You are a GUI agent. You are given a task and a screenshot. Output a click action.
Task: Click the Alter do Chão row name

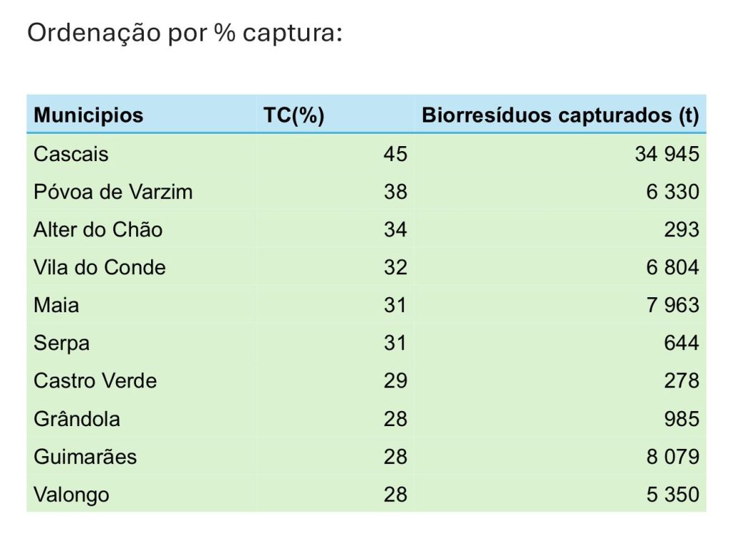(x=98, y=230)
